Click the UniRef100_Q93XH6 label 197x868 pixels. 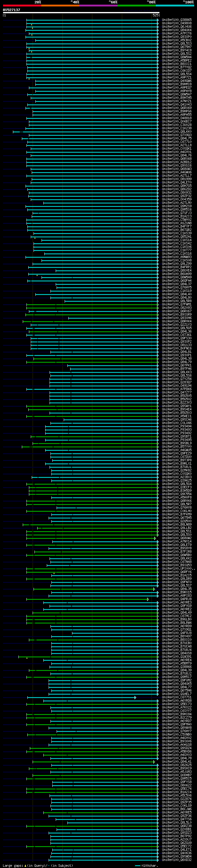click(x=177, y=318)
